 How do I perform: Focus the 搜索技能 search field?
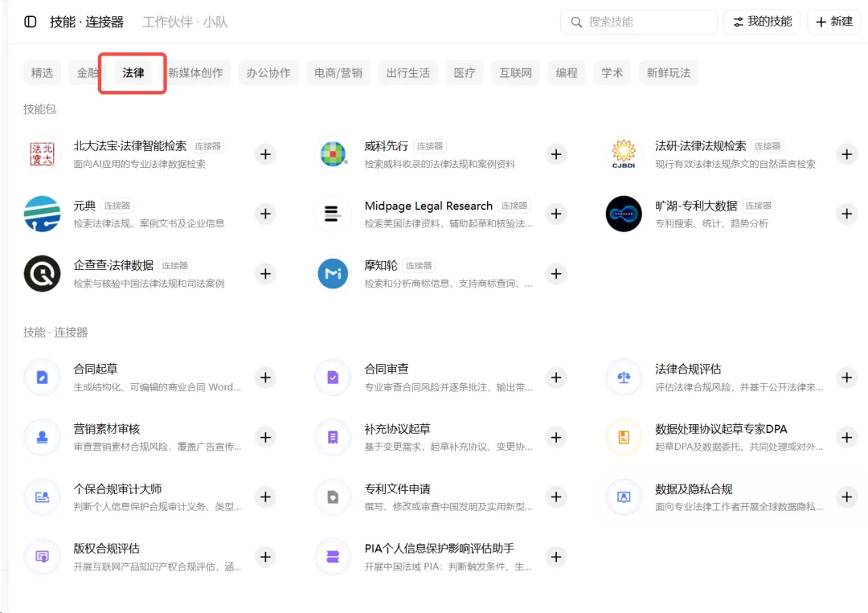tap(639, 22)
